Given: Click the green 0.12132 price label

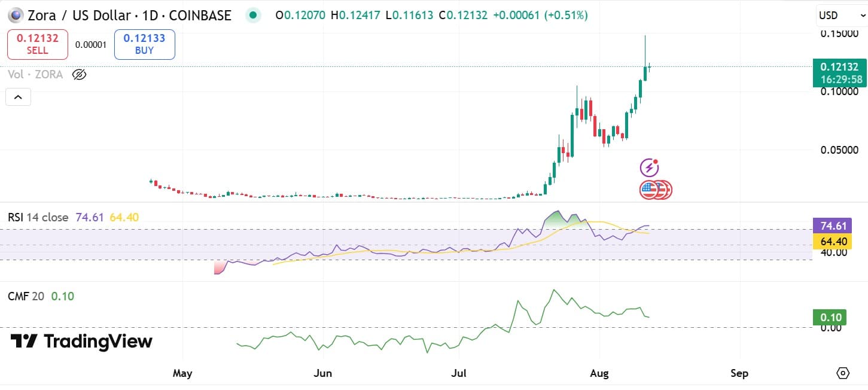Looking at the screenshot, I should 839,67.
